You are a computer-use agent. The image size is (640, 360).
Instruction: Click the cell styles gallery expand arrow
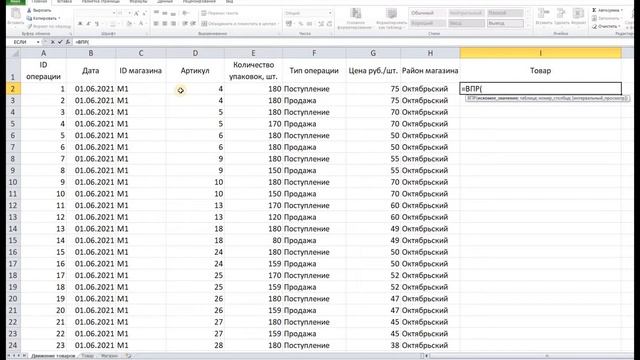click(529, 24)
